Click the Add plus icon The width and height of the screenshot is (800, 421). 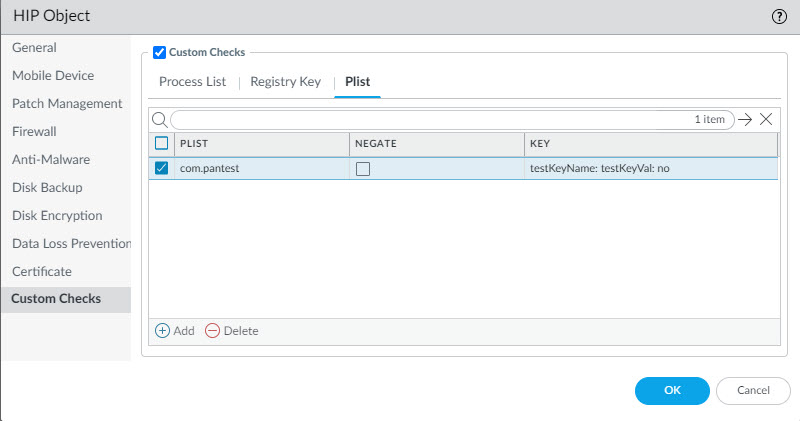tap(163, 330)
